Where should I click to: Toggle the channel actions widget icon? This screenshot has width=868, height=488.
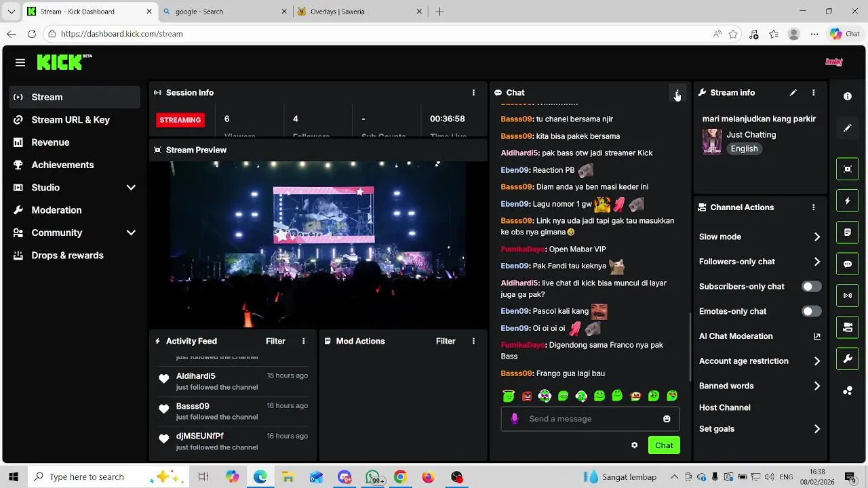(x=848, y=327)
